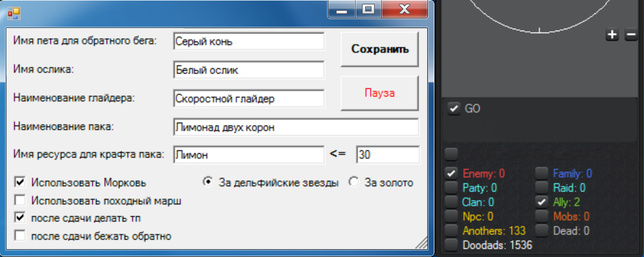Toggle the unlabeled checkbox above Enemy
644x257 pixels.
[452, 154]
